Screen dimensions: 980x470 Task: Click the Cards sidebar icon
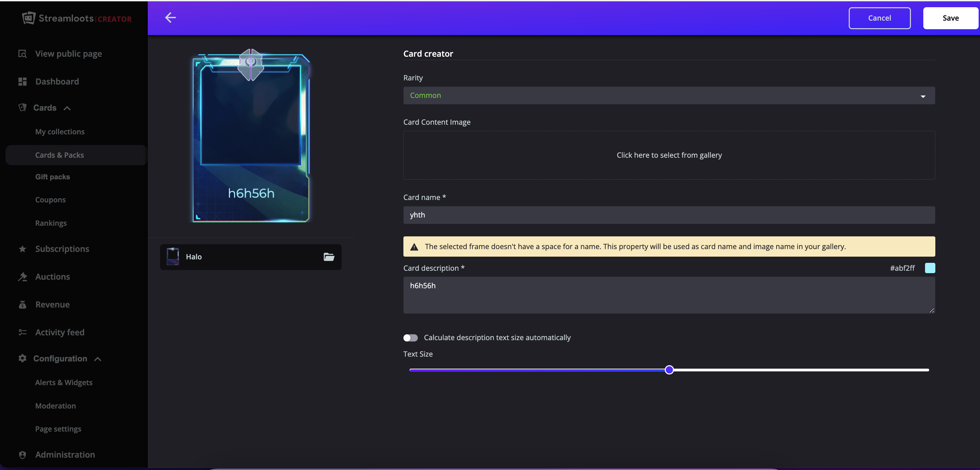(x=22, y=108)
